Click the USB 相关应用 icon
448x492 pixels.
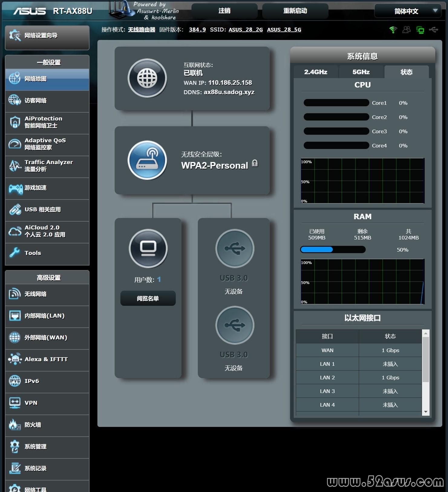pyautogui.click(x=15, y=210)
